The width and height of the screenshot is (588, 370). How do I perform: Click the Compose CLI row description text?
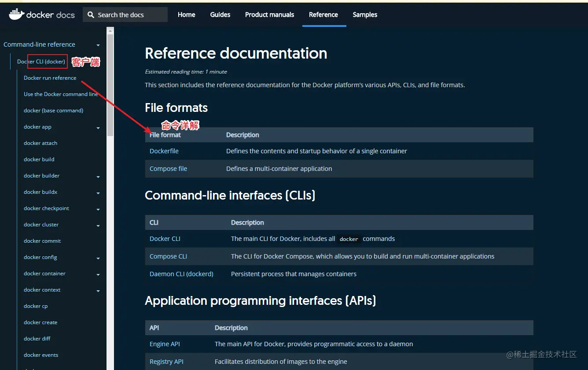[363, 256]
